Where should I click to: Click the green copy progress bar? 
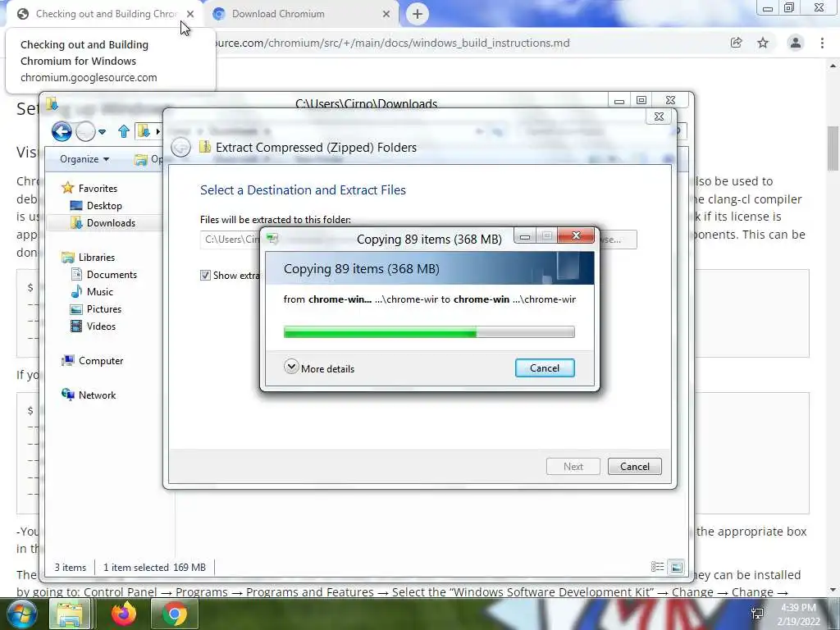(x=428, y=332)
